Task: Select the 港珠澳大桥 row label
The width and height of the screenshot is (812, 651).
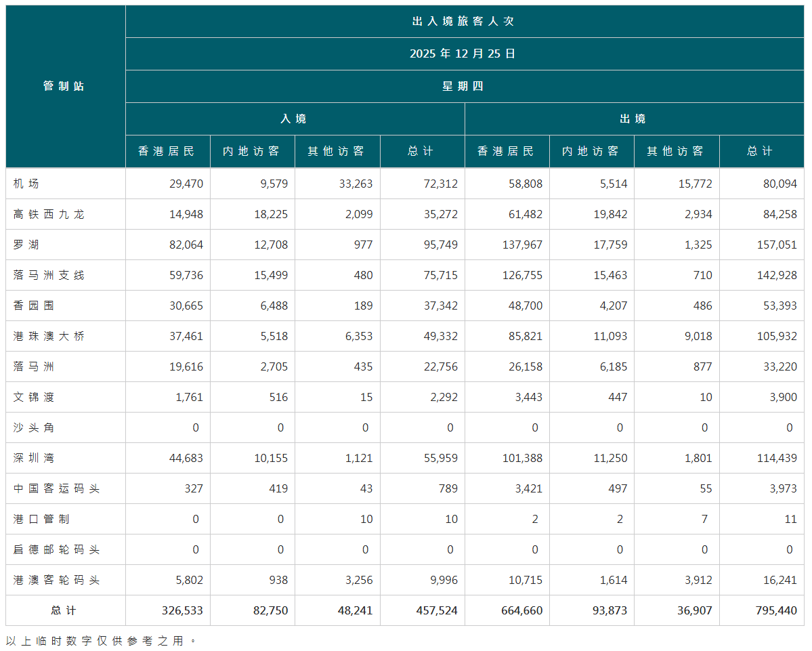Action: pyautogui.click(x=49, y=336)
